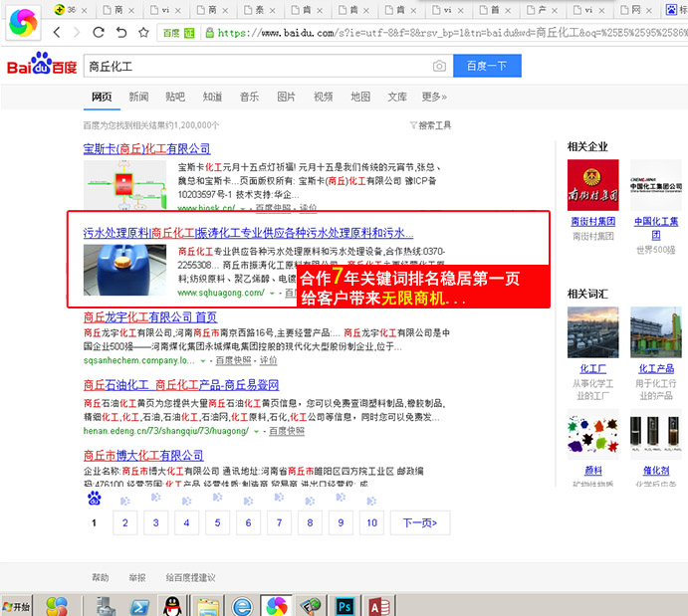
Task: Click the 搜索工具 filter tool
Action: [x=430, y=125]
